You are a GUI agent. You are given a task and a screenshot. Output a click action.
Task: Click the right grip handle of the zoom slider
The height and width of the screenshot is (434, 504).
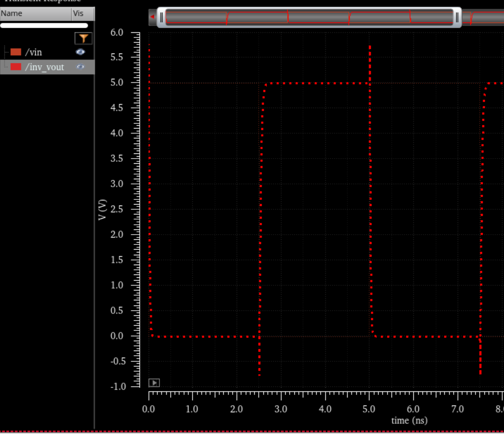pos(457,18)
